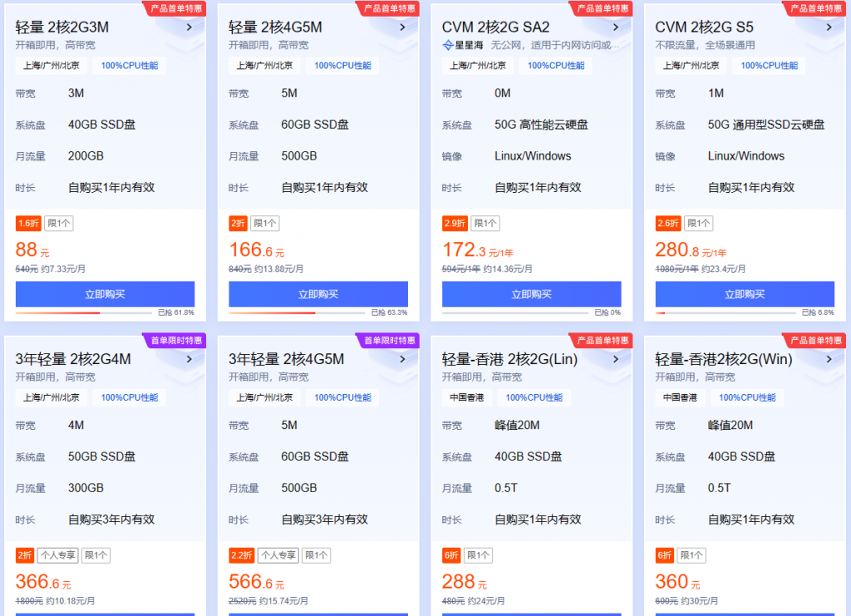Open 轻量-香港2核2G(Win) details chevron
The height and width of the screenshot is (616, 851).
pyautogui.click(x=829, y=359)
